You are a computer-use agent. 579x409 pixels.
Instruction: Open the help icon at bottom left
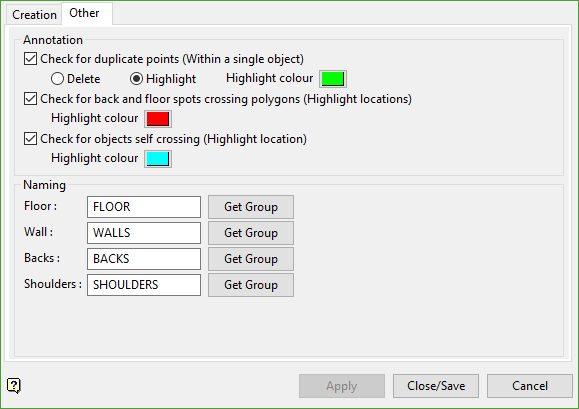click(x=14, y=386)
